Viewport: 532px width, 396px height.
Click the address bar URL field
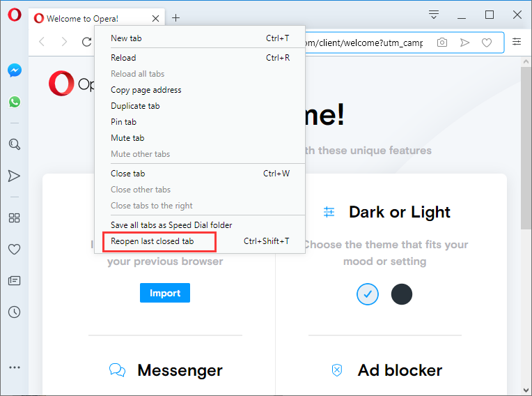[x=365, y=43]
